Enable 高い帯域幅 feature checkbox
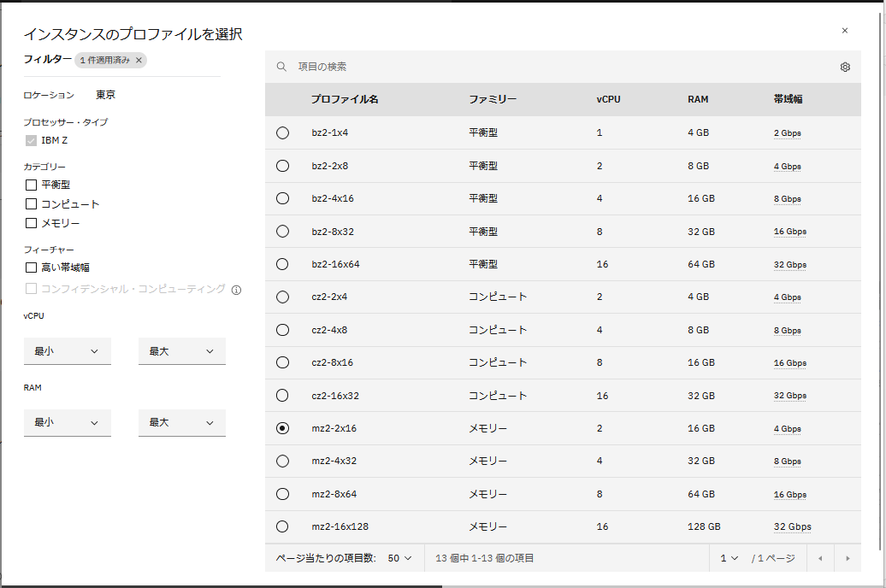Viewport: 886px width, 588px height. click(31, 268)
